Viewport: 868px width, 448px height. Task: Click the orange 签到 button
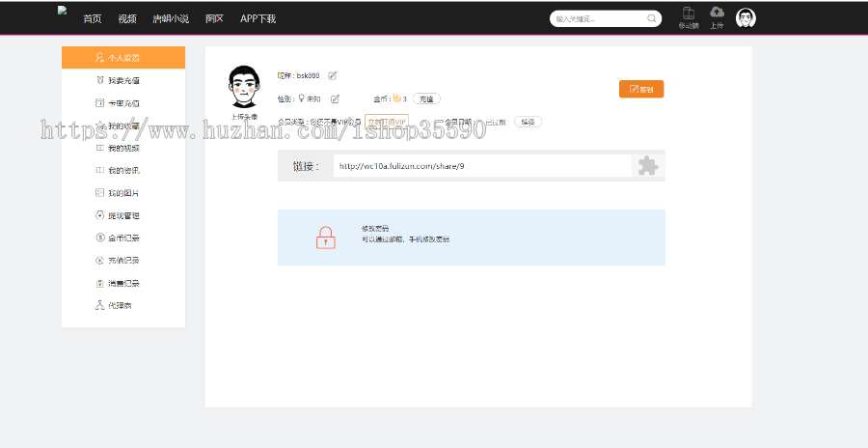[641, 89]
